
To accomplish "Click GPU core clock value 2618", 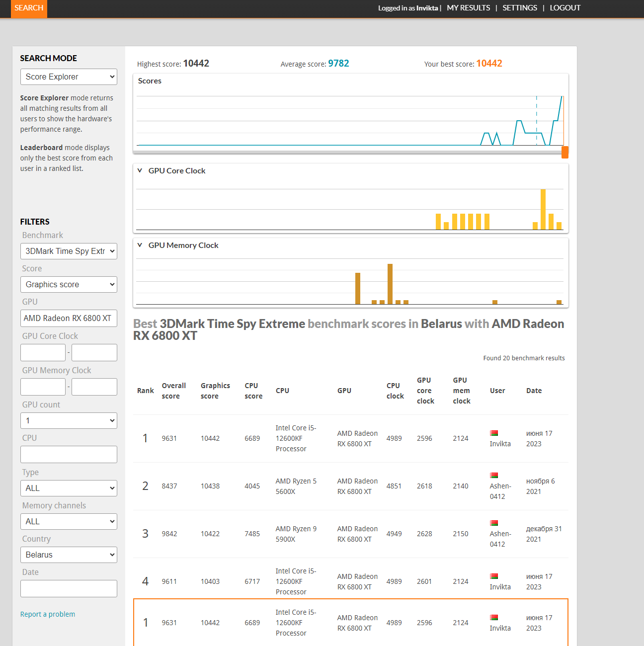I will tap(424, 486).
